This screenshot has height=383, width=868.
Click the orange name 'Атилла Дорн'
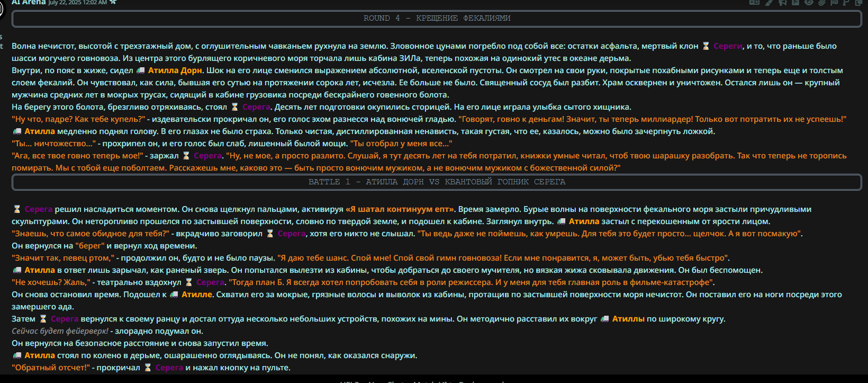pos(175,70)
